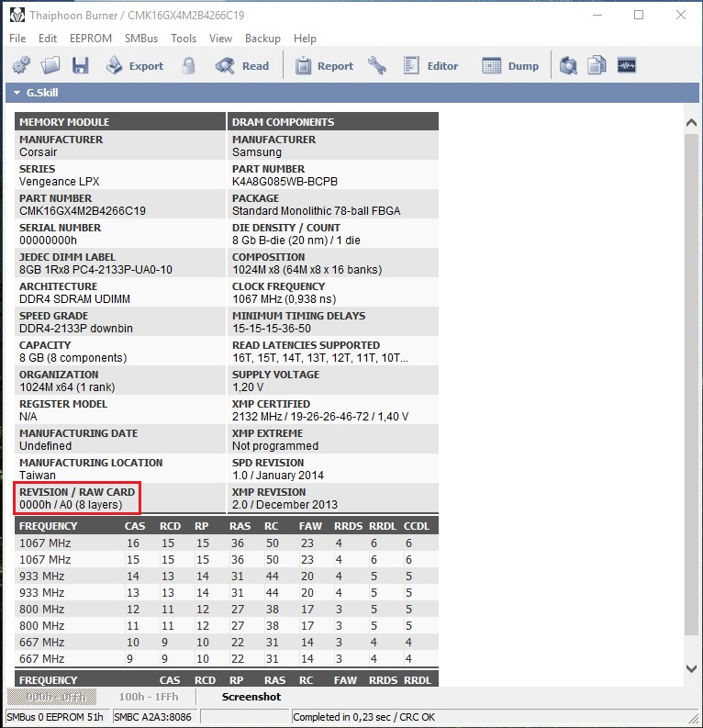This screenshot has width=703, height=728.
Task: Click the 8 Gb B-die (20 nm) value
Action: (x=296, y=241)
